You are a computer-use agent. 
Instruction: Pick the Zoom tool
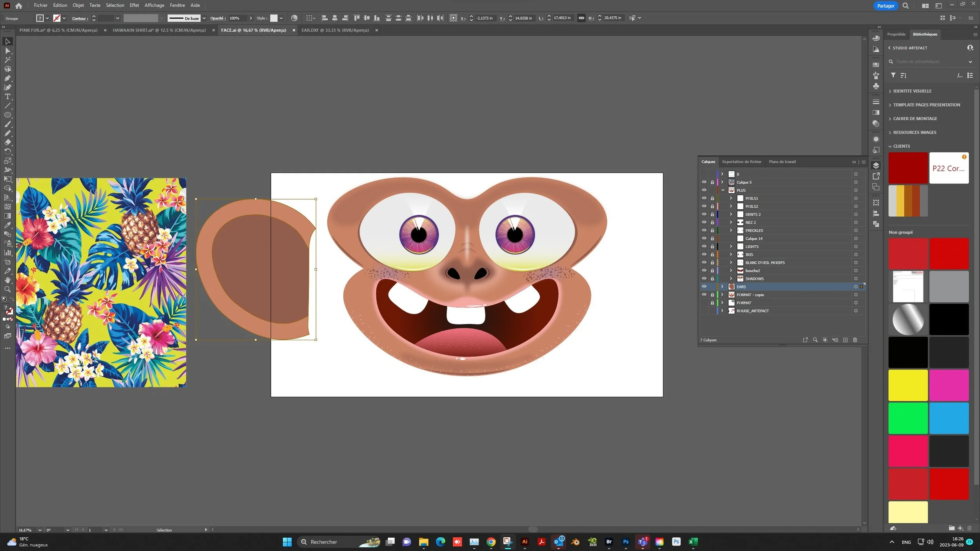tap(7, 290)
